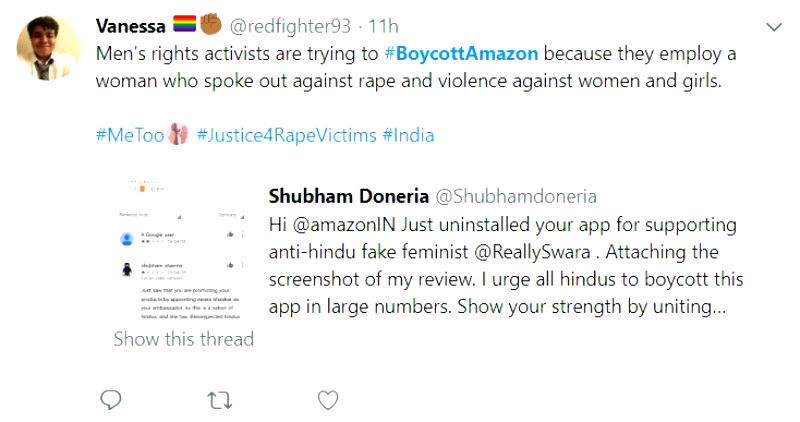Click the Shubham Doneria author name
The image size is (800, 422).
346,196
